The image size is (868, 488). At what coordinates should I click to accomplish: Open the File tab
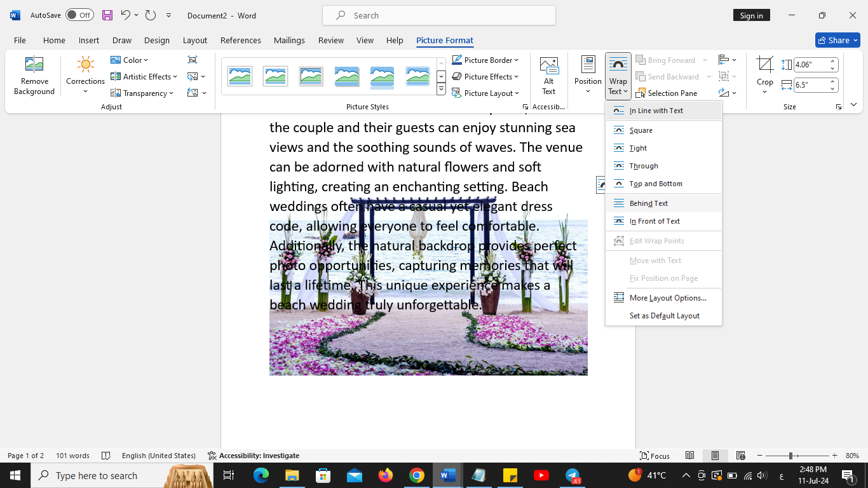point(20,40)
